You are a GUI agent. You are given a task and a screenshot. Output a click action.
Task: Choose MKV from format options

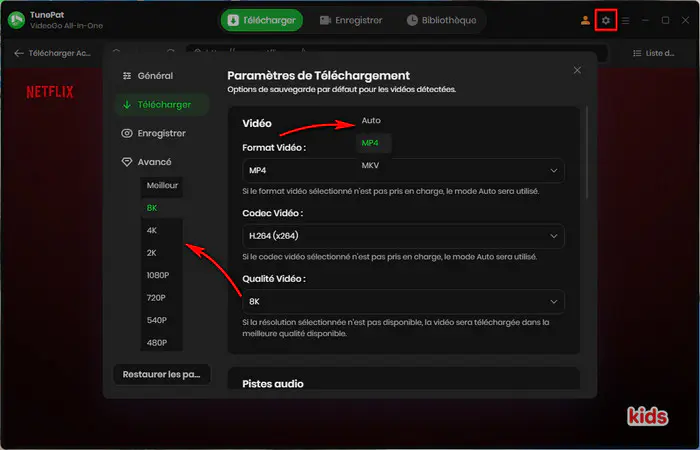(371, 165)
